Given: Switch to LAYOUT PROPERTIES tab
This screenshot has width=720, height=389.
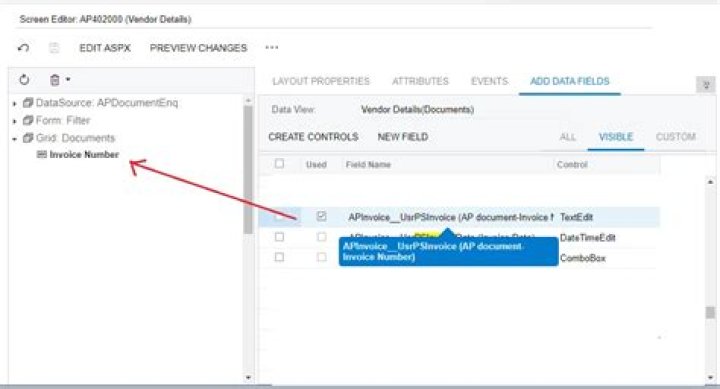Looking at the screenshot, I should [x=321, y=81].
